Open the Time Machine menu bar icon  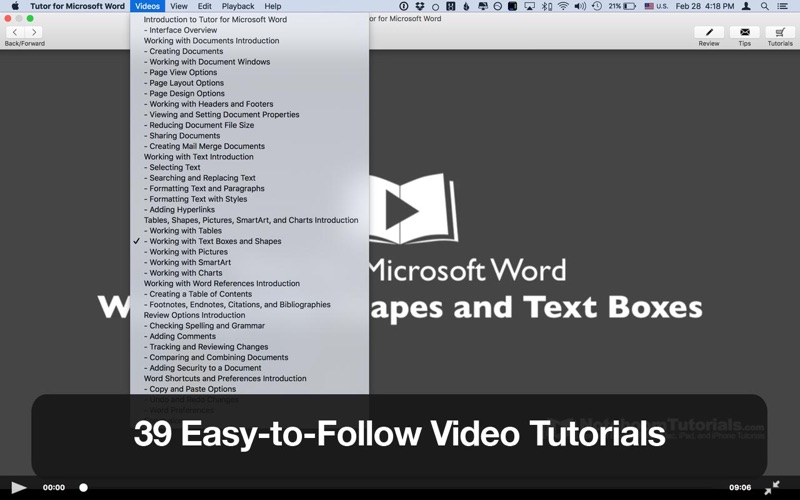point(597,6)
